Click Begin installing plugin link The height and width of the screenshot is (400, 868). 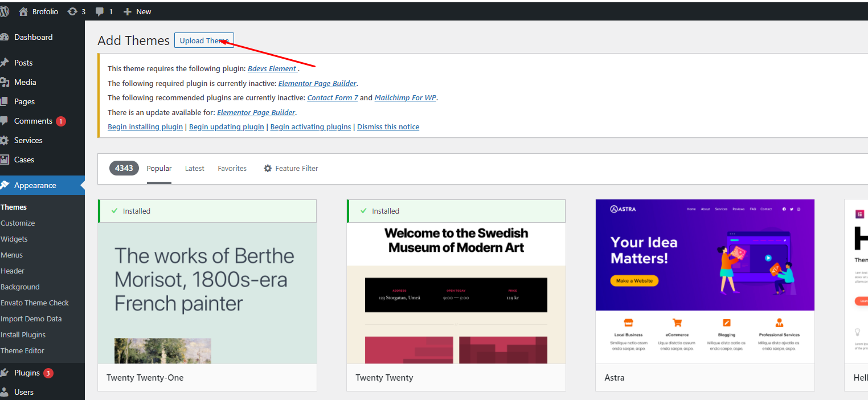click(145, 126)
